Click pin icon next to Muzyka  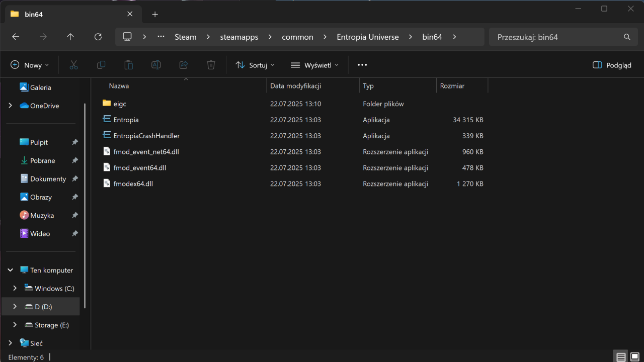(75, 215)
